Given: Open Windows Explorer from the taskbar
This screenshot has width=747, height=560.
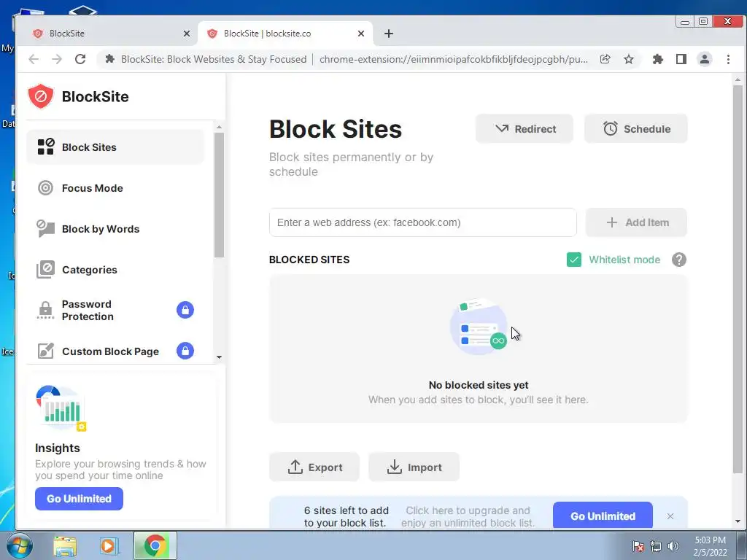Looking at the screenshot, I should [x=65, y=546].
